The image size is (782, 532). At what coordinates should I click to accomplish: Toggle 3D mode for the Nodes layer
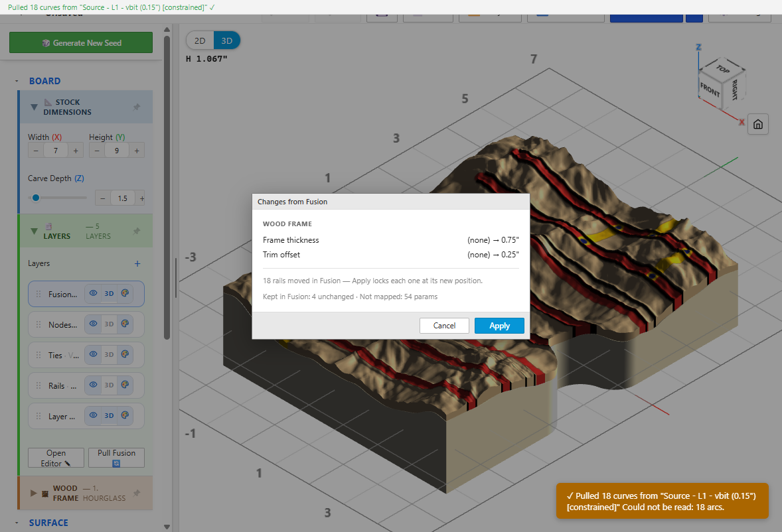(110, 324)
